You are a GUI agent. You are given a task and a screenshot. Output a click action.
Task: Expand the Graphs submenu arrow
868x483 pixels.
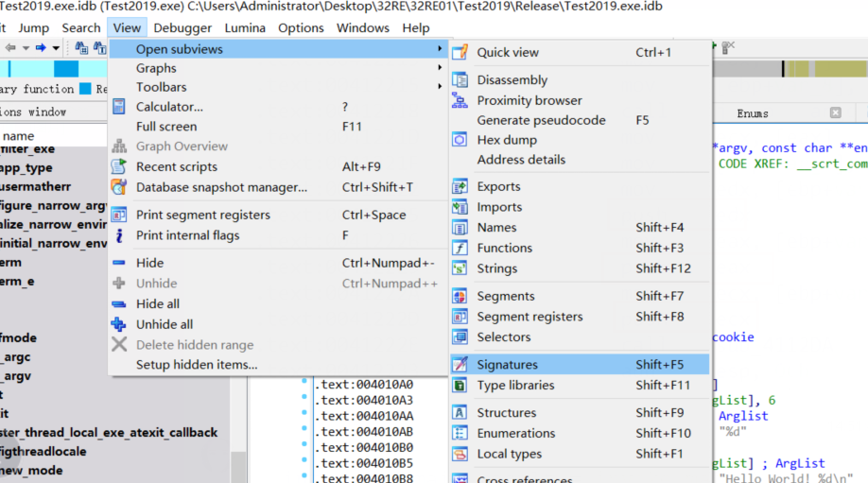click(440, 67)
